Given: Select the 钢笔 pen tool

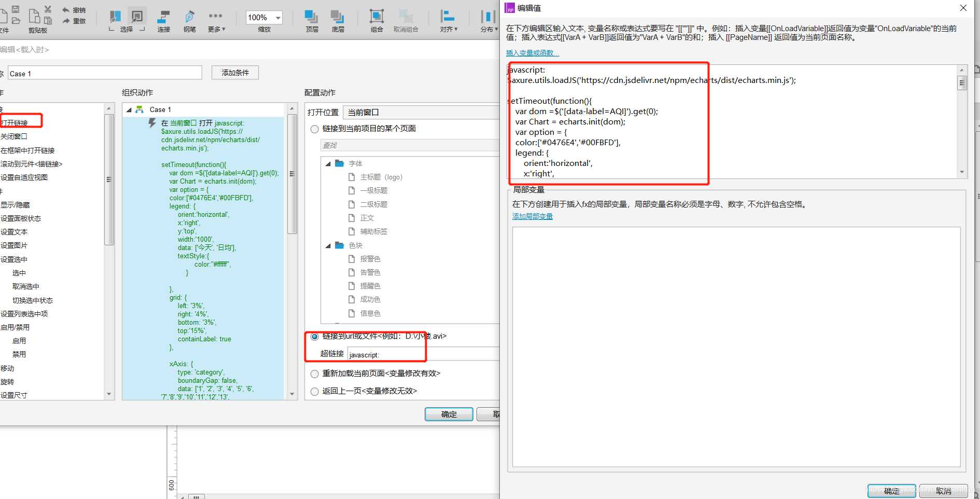Looking at the screenshot, I should pyautogui.click(x=189, y=18).
